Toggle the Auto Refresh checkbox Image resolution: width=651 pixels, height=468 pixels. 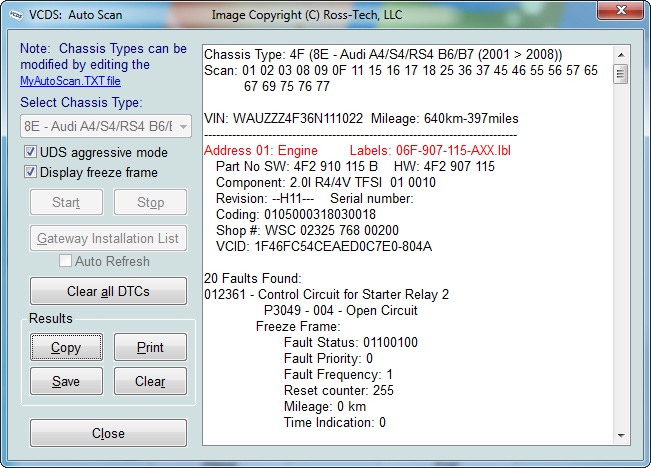pyautogui.click(x=66, y=261)
